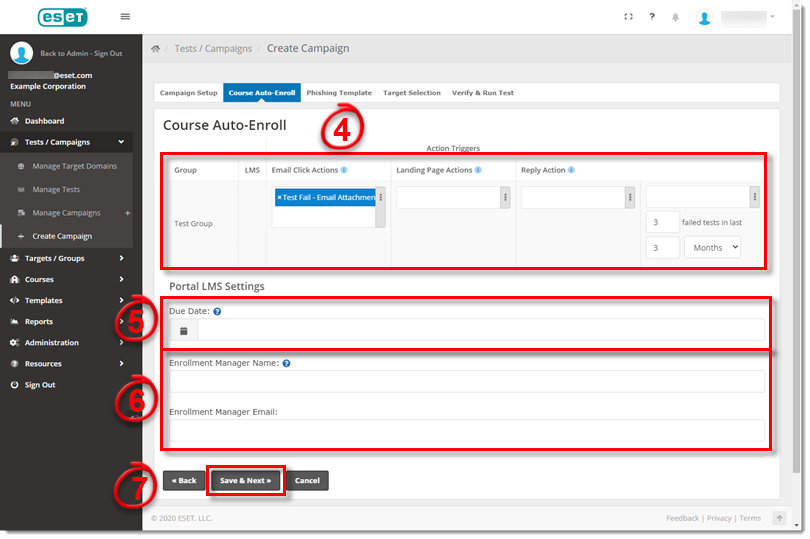
Task: Click the Enrollment Manager Email input field
Action: click(x=467, y=431)
